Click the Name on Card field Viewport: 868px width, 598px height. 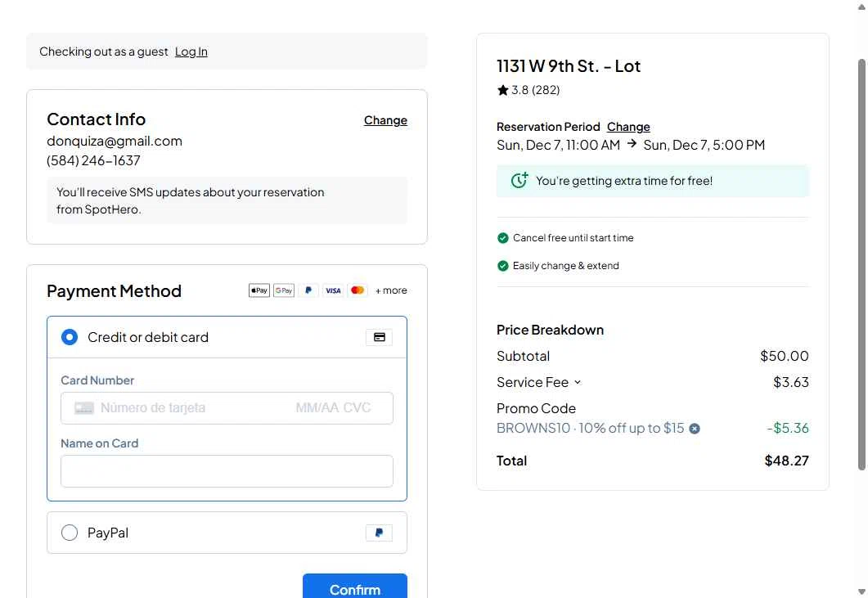click(227, 471)
